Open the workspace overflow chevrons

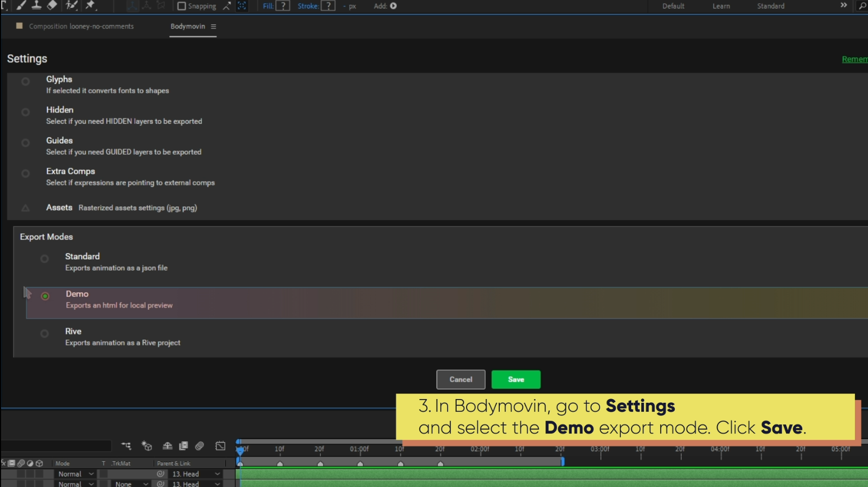click(x=843, y=5)
